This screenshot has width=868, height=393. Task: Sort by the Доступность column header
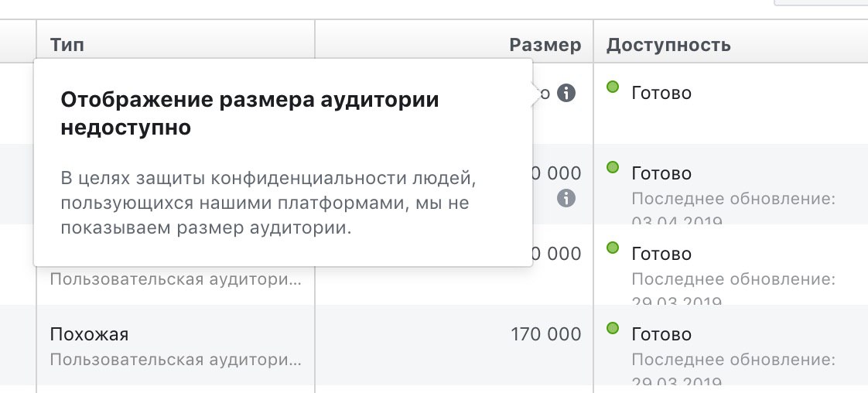pos(668,45)
